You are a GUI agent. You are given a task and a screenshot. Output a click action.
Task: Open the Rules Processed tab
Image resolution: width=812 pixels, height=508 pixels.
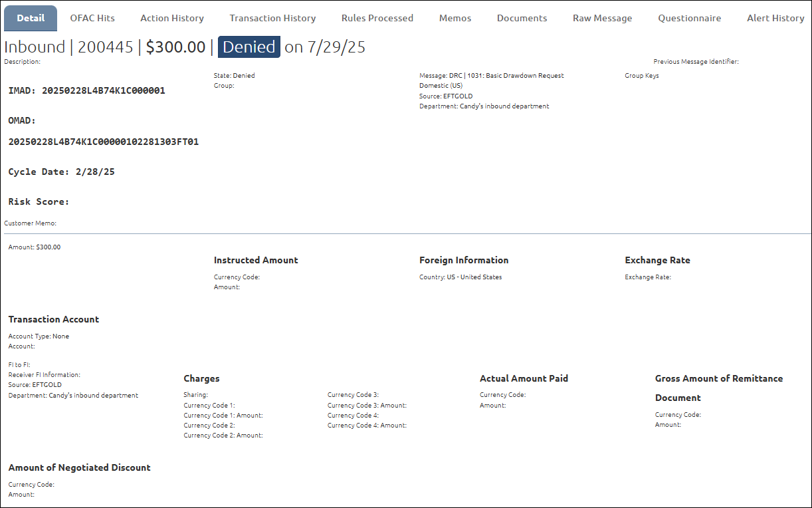coord(377,18)
